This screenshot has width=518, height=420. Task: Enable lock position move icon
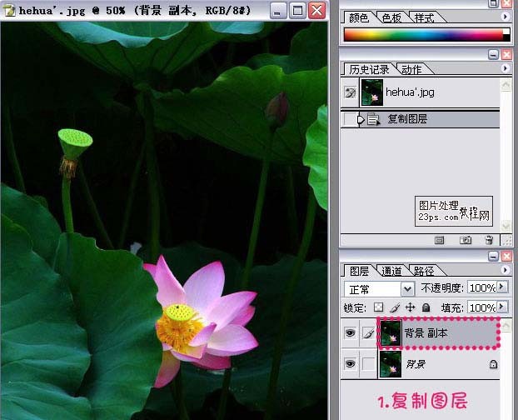click(410, 307)
